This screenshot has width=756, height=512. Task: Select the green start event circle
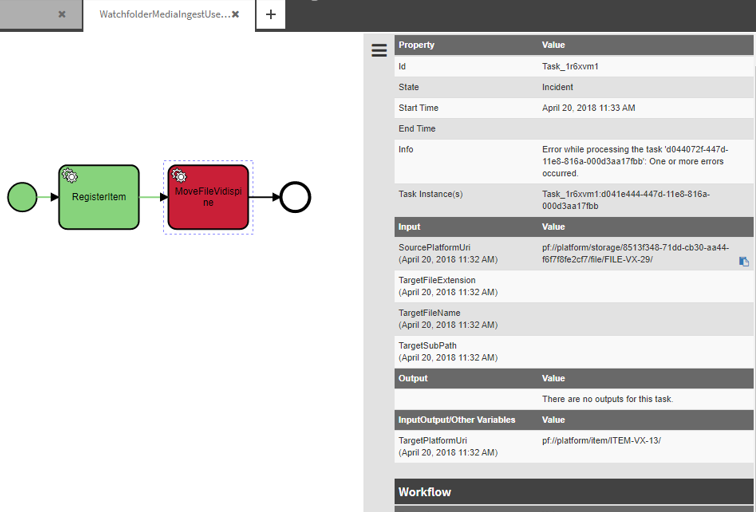click(22, 197)
